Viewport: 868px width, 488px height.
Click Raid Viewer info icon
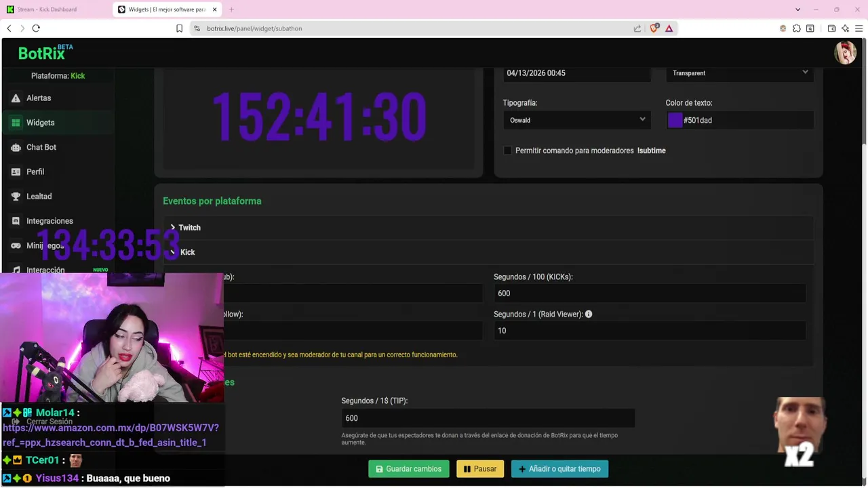click(589, 314)
